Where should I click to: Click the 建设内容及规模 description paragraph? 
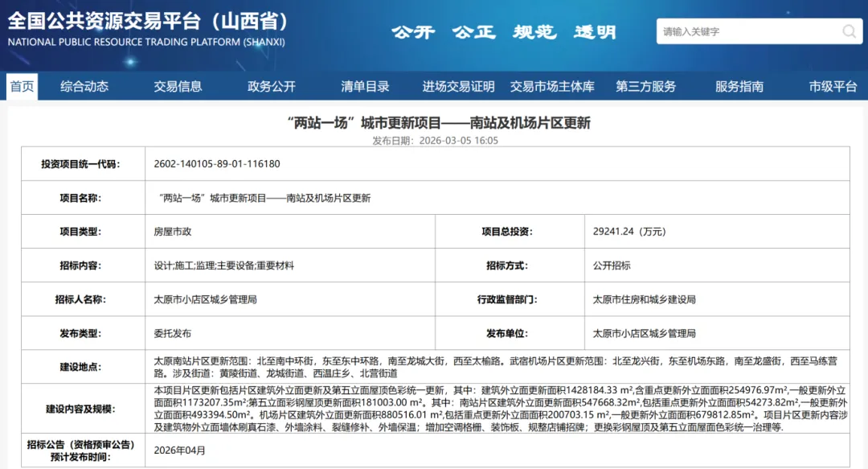(501, 409)
